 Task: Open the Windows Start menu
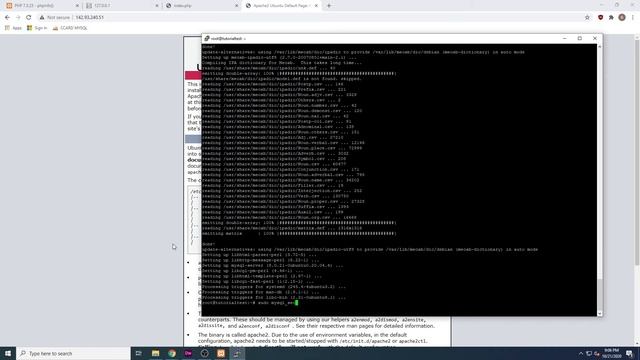tap(8, 353)
